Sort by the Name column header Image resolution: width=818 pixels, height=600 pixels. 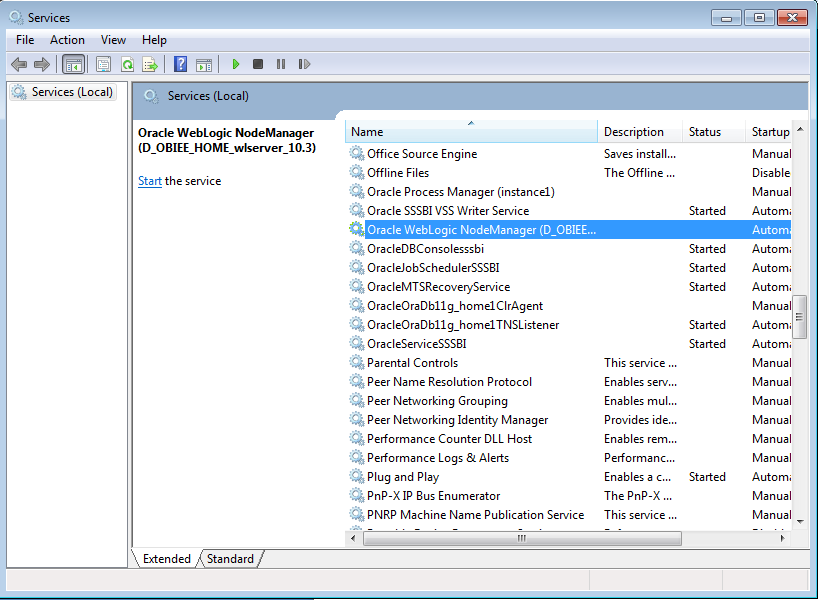point(471,131)
